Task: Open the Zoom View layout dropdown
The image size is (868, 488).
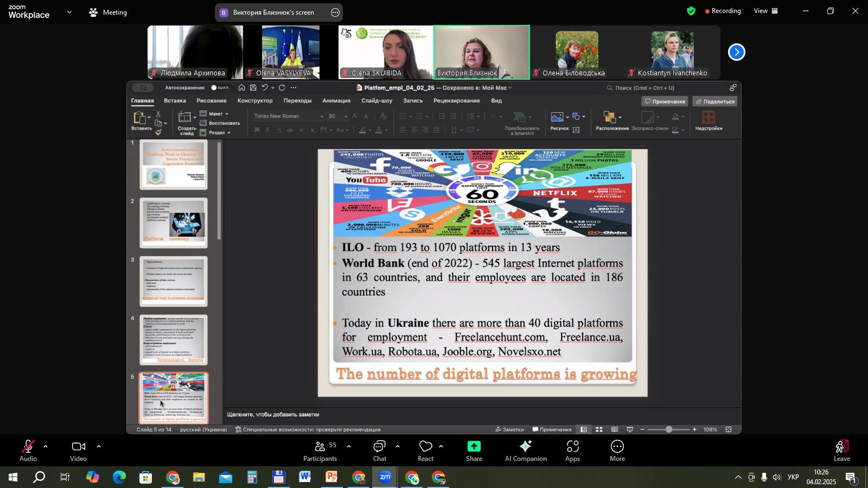Action: click(767, 11)
